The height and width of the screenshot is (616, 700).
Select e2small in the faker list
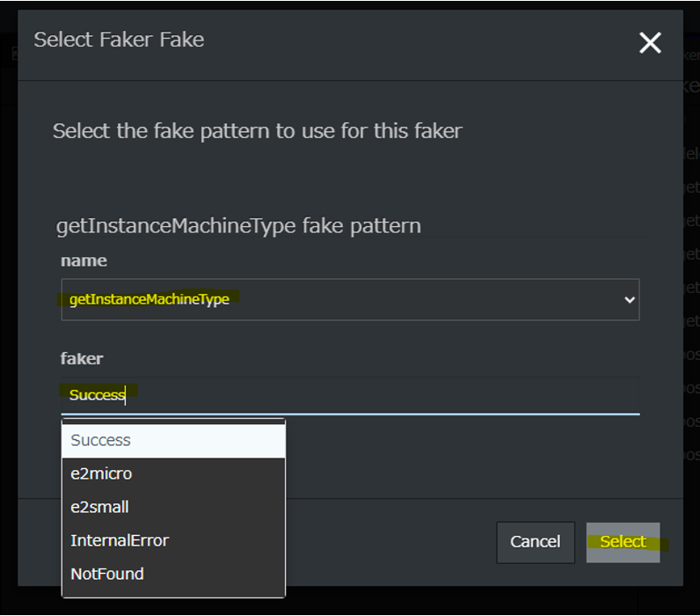[x=173, y=507]
